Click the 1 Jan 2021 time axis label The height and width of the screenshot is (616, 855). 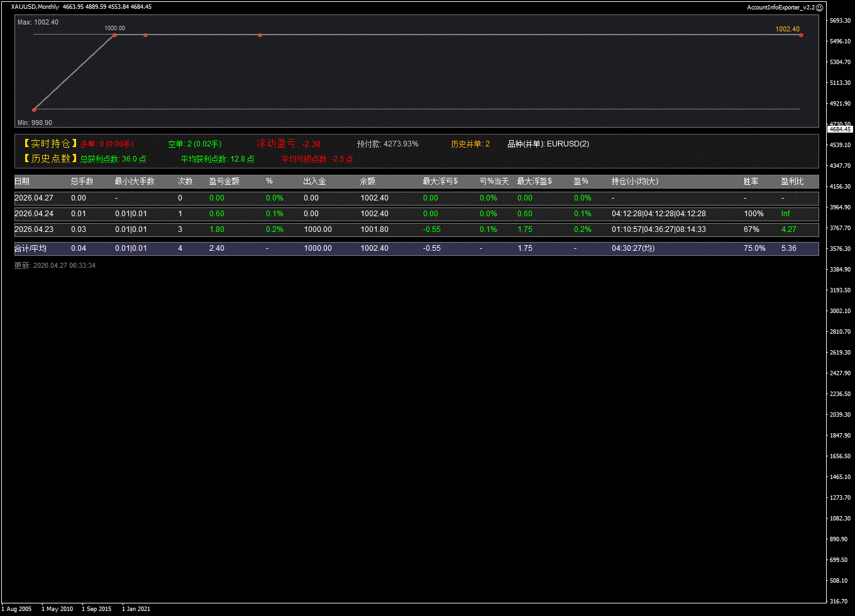[136, 608]
